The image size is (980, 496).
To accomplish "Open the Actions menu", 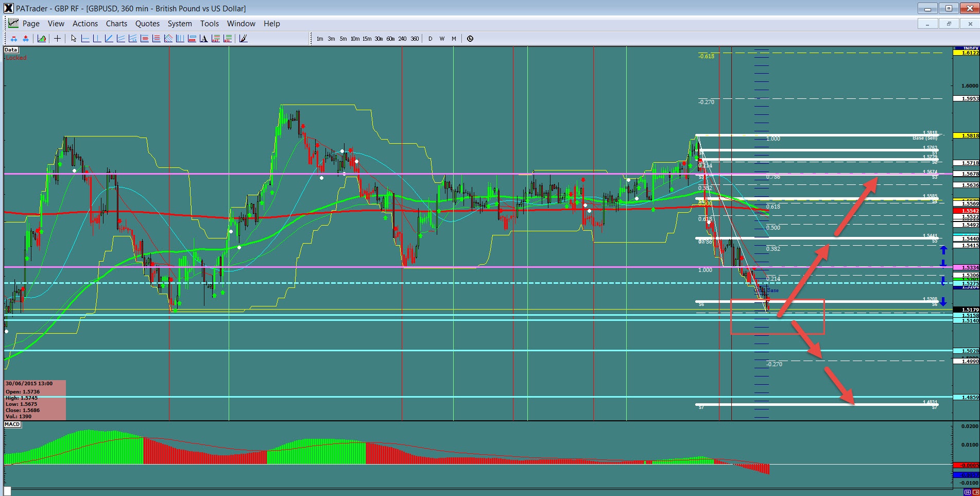I will 85,24.
